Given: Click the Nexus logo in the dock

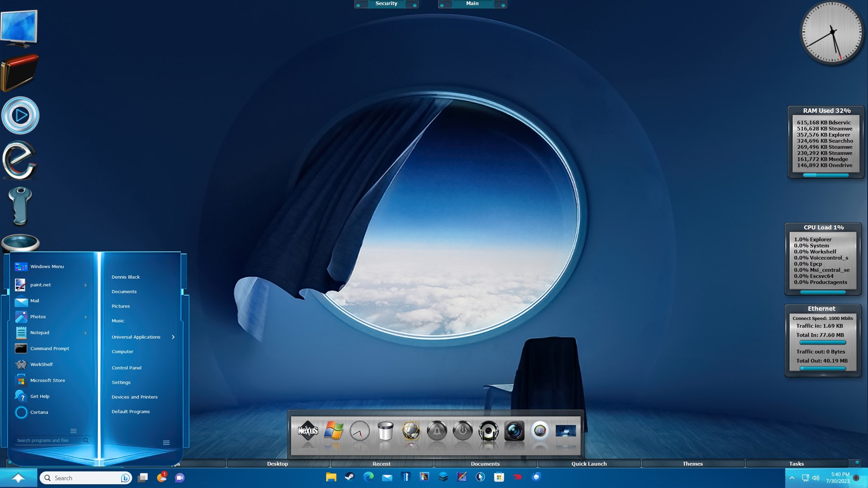Looking at the screenshot, I should [x=308, y=431].
